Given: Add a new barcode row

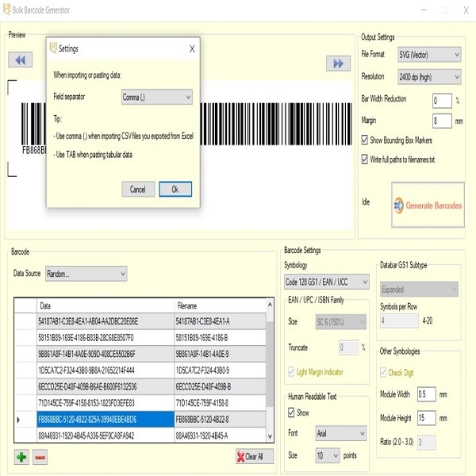Looking at the screenshot, I should coord(21,457).
